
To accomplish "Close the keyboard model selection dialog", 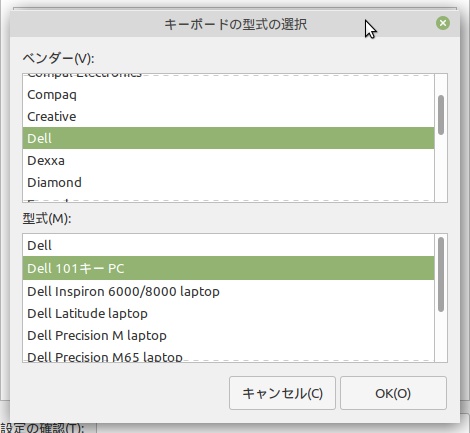I will (443, 23).
